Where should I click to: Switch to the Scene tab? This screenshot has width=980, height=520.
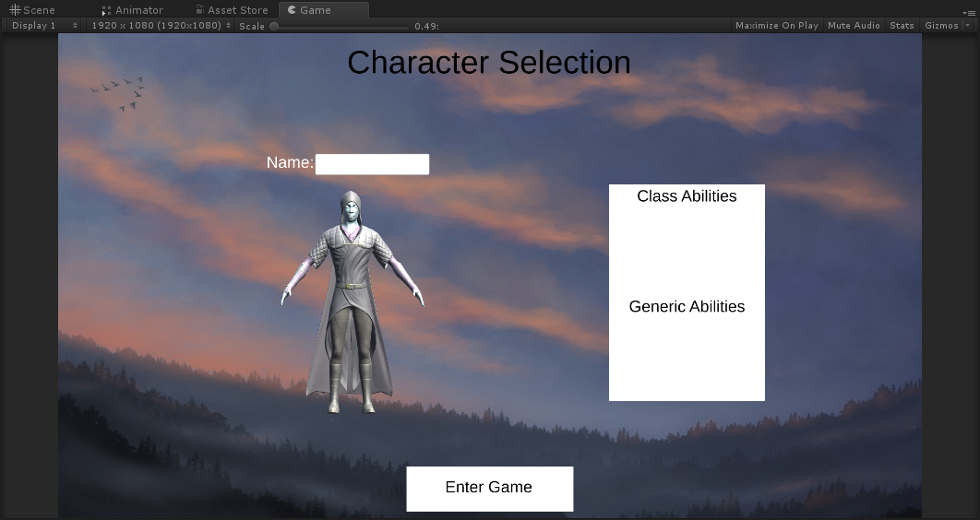(32, 10)
